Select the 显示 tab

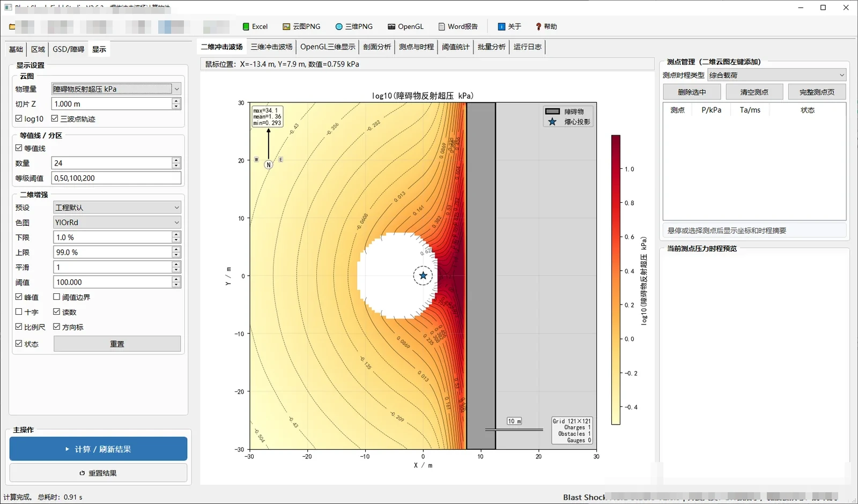(99, 49)
